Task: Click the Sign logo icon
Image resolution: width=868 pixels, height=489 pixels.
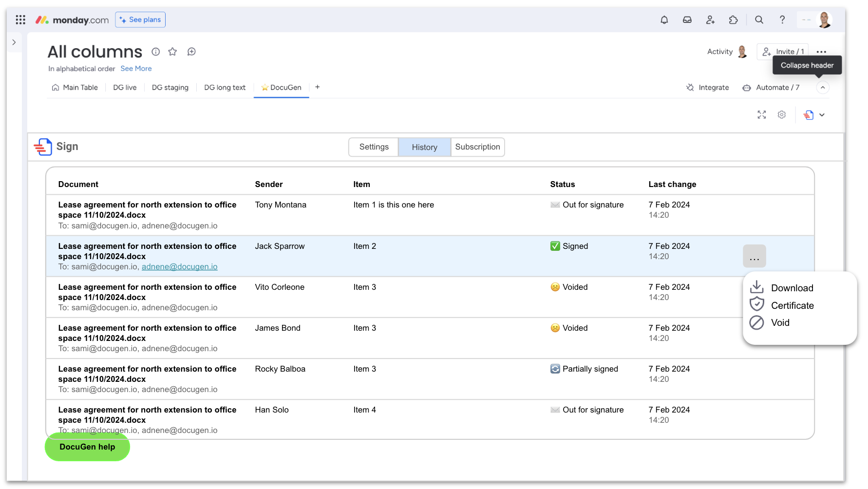Action: [x=43, y=147]
